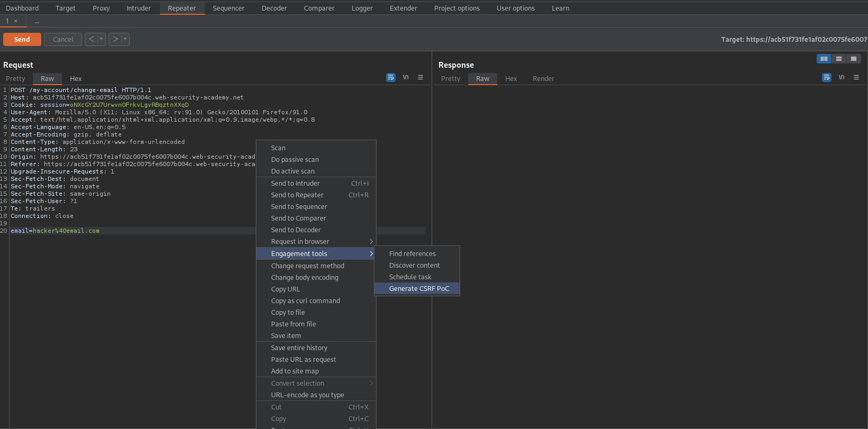
Task: Switch Request view to Hex
Action: point(76,78)
